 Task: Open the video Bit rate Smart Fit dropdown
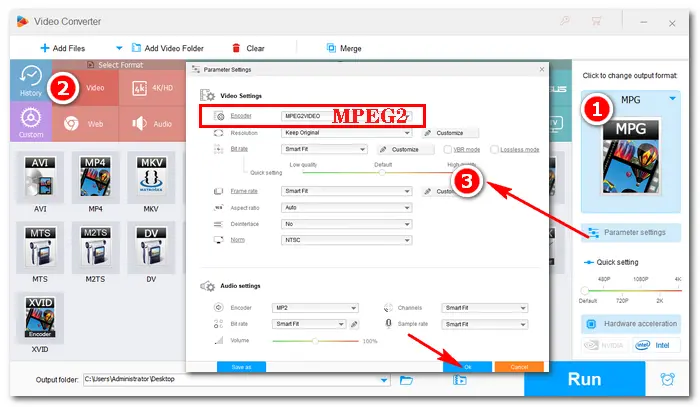324,149
